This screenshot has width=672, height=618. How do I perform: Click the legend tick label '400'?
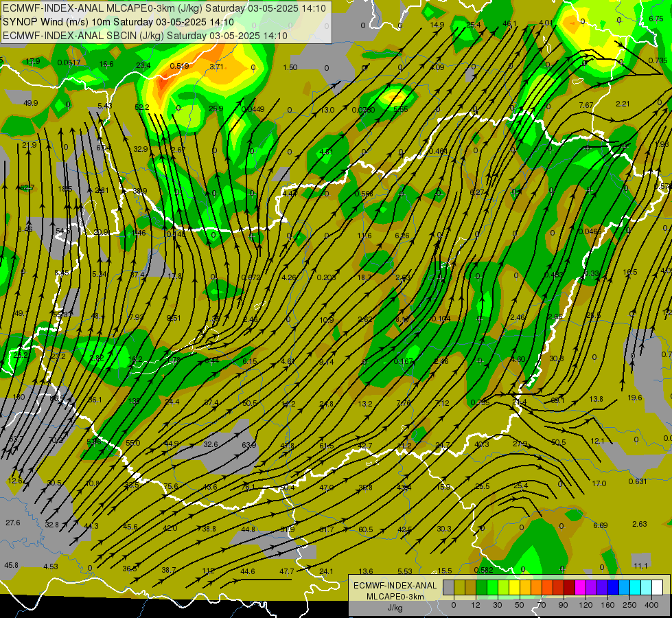pos(651,605)
